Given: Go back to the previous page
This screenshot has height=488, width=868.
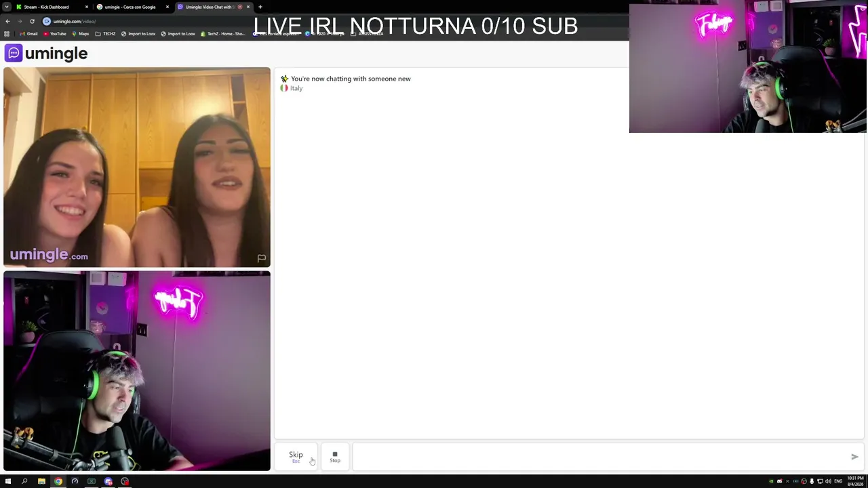Looking at the screenshot, I should (7, 21).
